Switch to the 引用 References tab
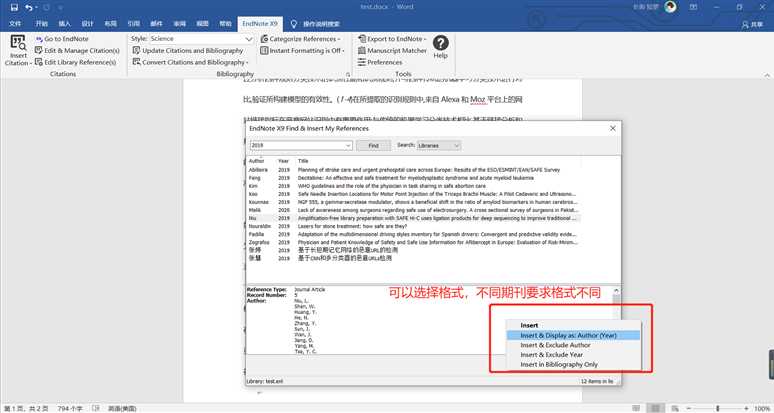 pyautogui.click(x=133, y=24)
